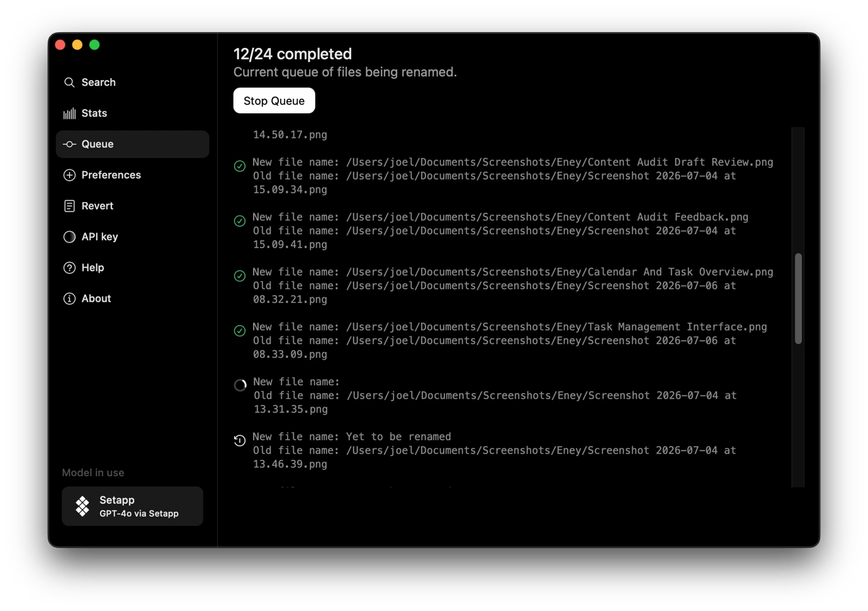Minimize the window with the yellow button
Viewport: 868px width, 611px height.
[77, 45]
